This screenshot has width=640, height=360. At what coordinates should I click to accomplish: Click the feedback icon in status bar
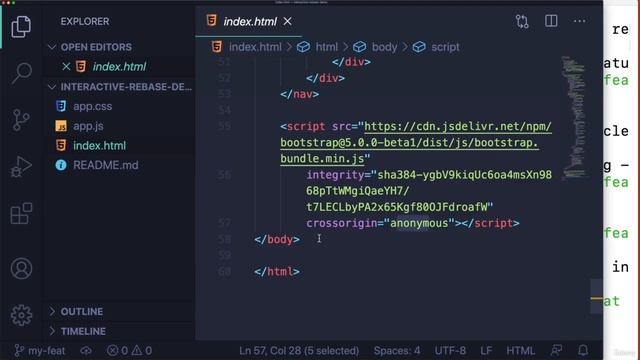[556, 350]
